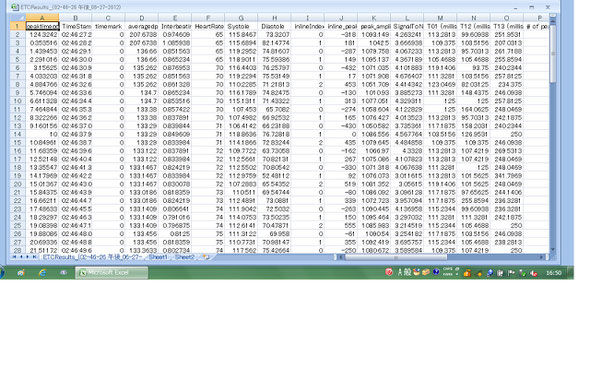
Task: Go to the last sheet using the tab navigation arrow
Action: coord(34,257)
